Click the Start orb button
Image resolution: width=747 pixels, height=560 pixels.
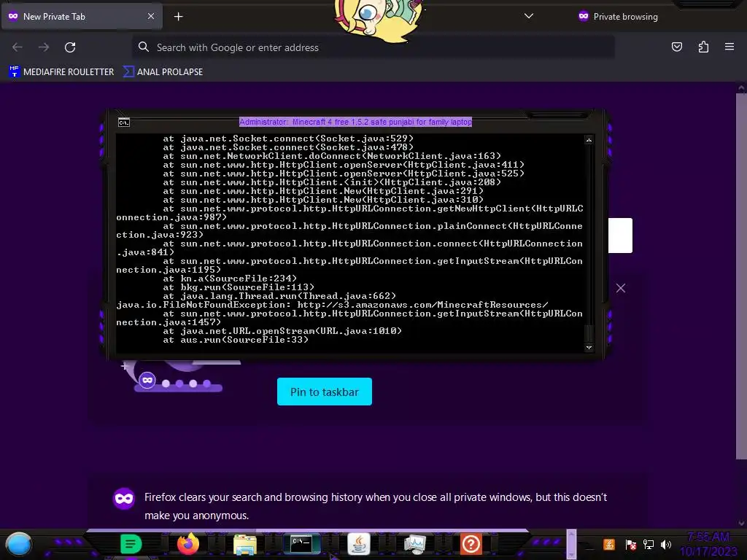[x=18, y=544]
